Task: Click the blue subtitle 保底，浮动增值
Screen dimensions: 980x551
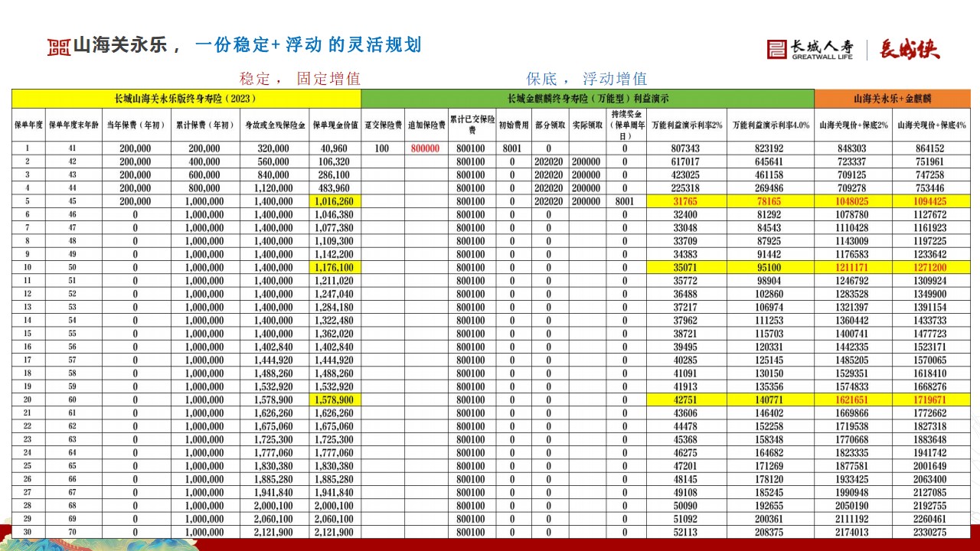Action: [x=586, y=78]
